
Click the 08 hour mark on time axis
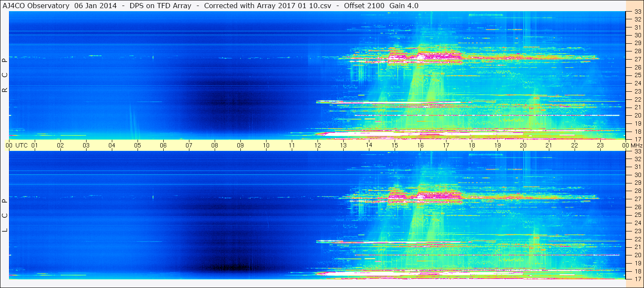tap(215, 145)
